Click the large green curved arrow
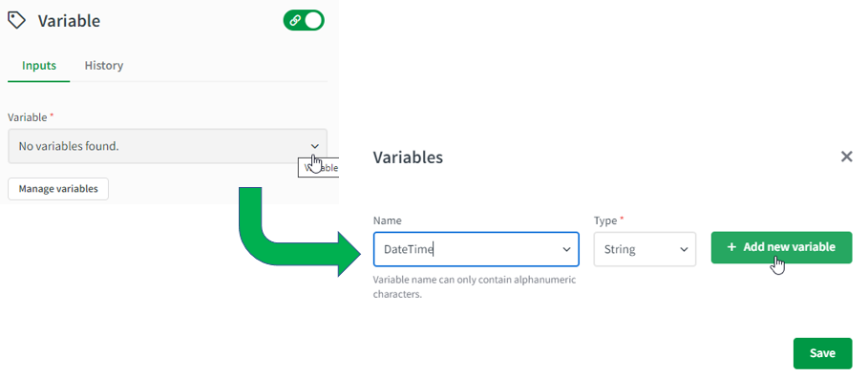 tap(300, 231)
